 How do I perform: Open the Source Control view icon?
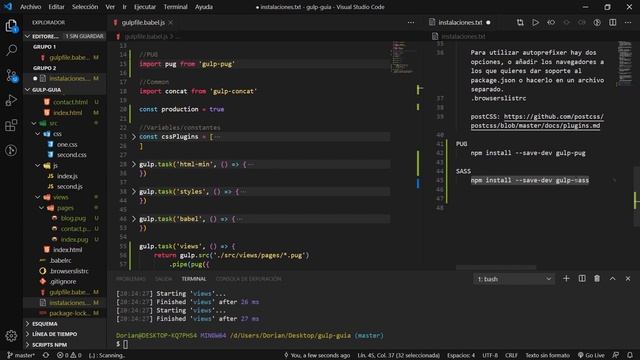coord(11,76)
